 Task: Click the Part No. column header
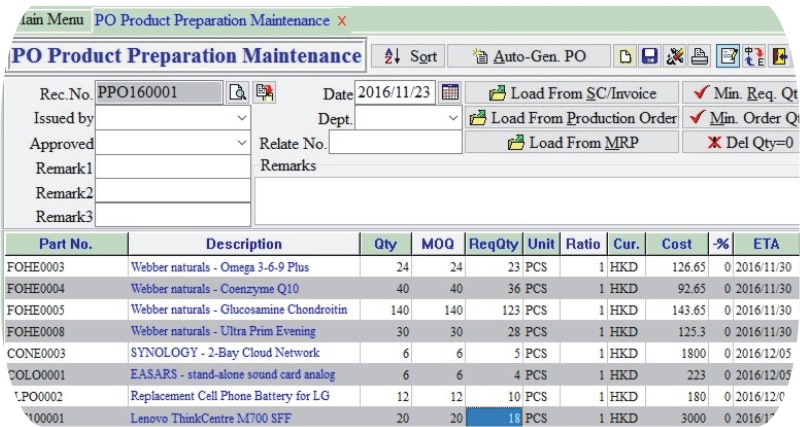(66, 244)
